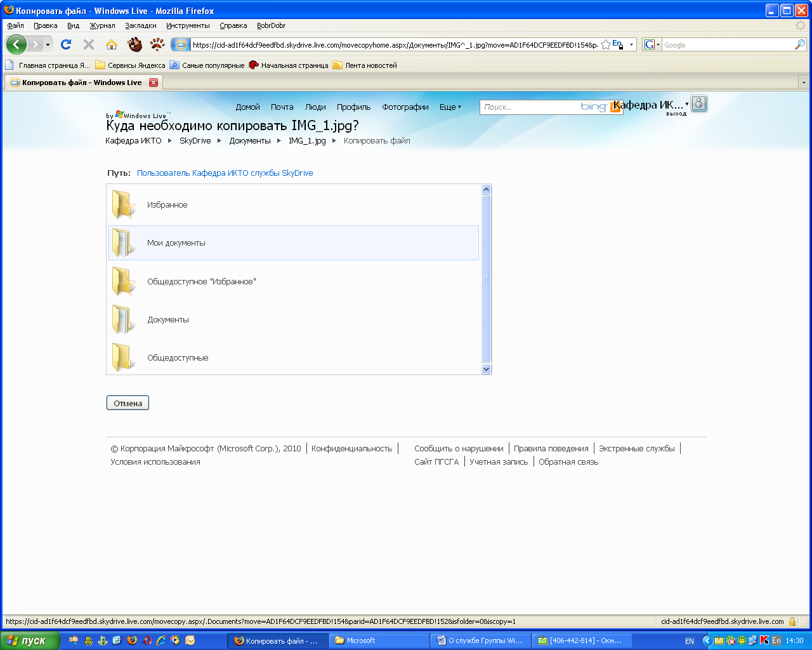
Task: Open the Инструменты menu
Action: point(188,25)
